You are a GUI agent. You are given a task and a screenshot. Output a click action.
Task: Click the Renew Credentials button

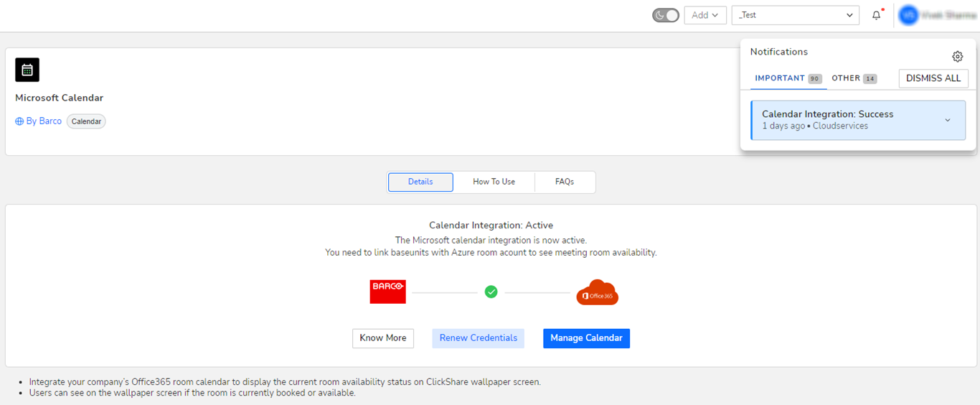tap(478, 338)
